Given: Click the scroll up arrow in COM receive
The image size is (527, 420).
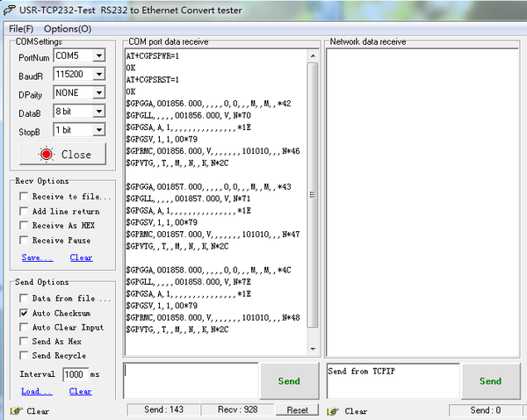Looking at the screenshot, I should [313, 56].
